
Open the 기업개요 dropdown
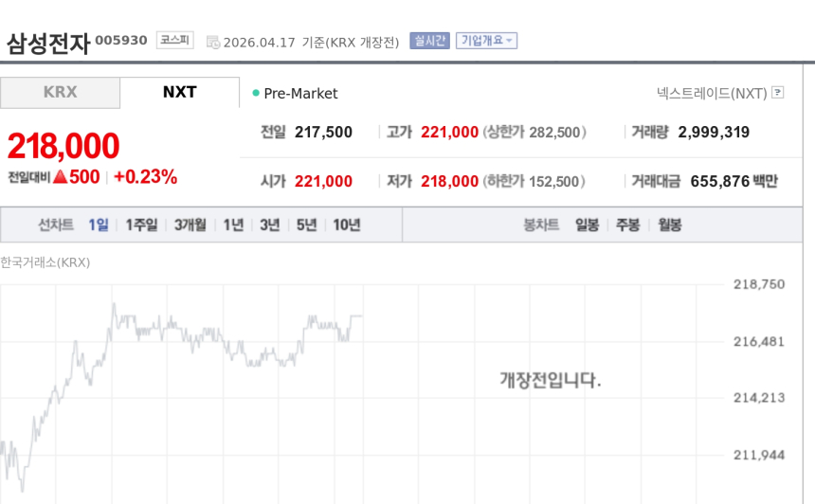pyautogui.click(x=486, y=41)
